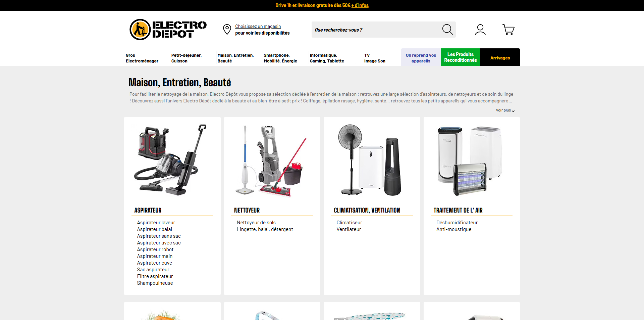Click the store location pin icon

[x=227, y=30]
